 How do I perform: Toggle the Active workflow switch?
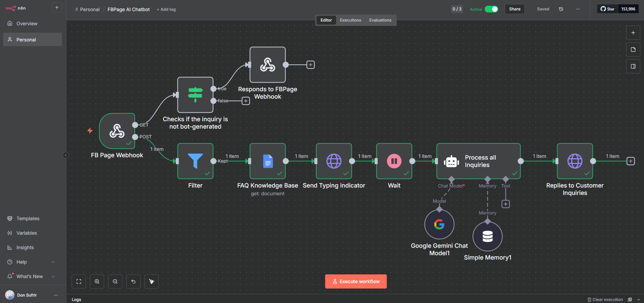491,9
